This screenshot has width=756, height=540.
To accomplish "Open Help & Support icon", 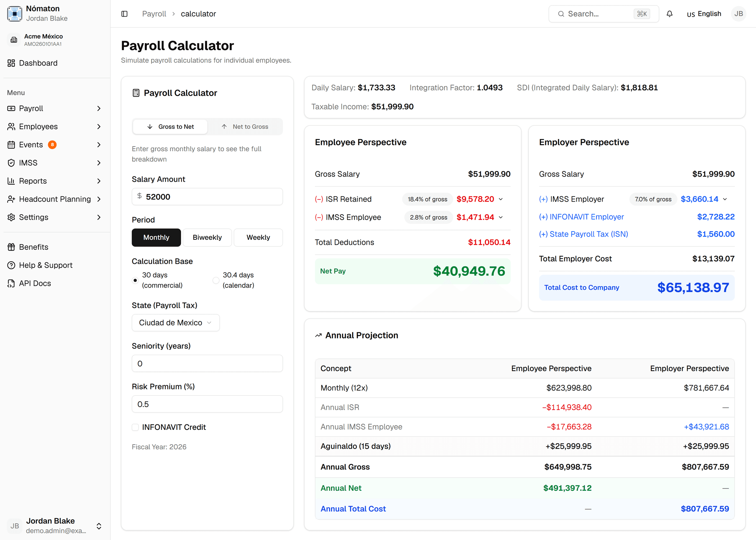I will tap(11, 265).
